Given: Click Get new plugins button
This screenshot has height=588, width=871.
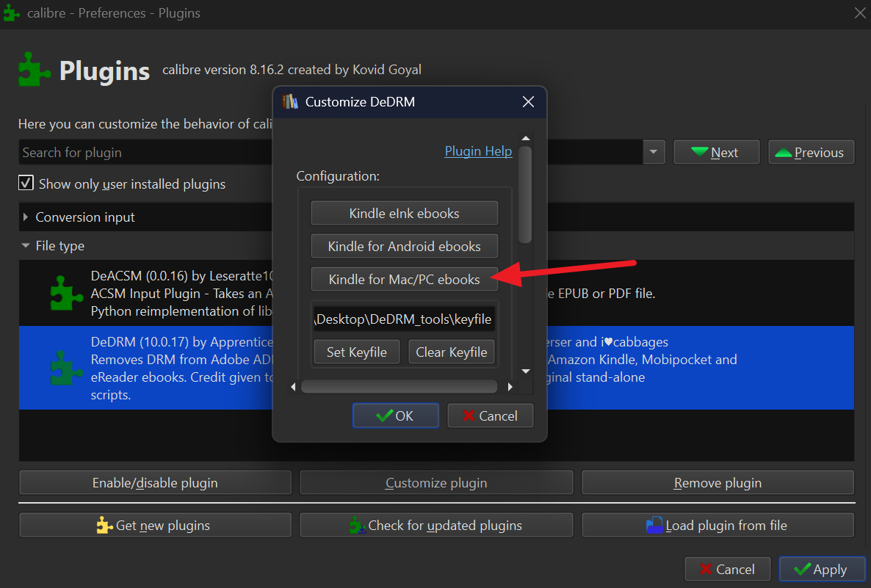Looking at the screenshot, I should [155, 526].
